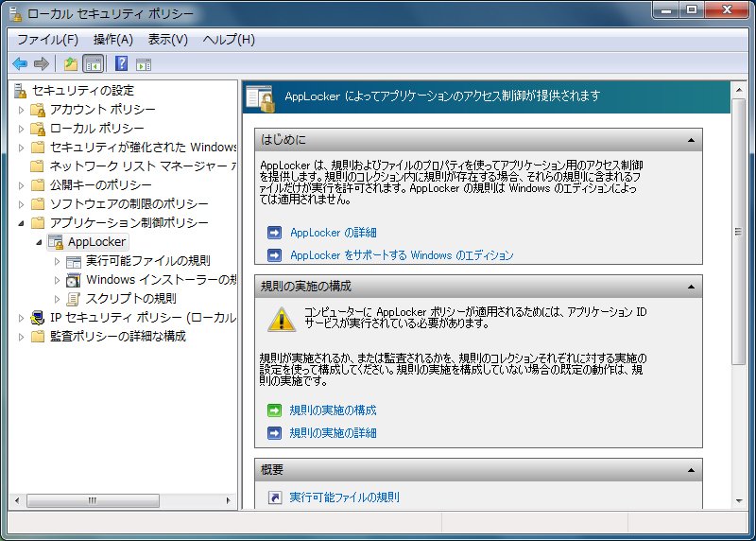Screen dimensions: 756x541
Task: Click the 実行可能ファイルの規則 tree icon
Action: coord(74,262)
